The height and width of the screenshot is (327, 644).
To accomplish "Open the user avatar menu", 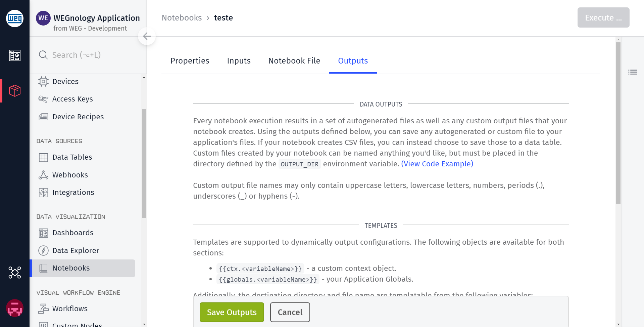I will [15, 308].
